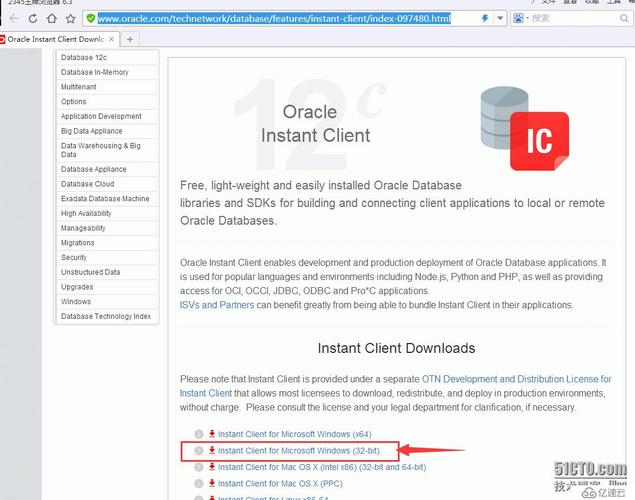Open Upgrades sidebar item

107,287
